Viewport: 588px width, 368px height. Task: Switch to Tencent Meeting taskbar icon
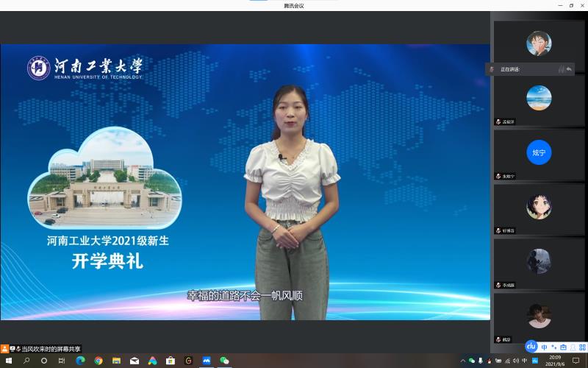click(x=207, y=361)
